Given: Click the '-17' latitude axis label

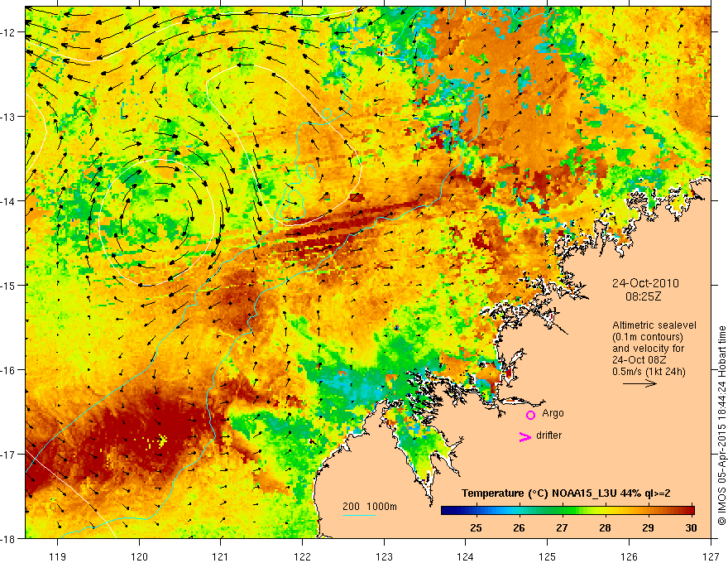Looking at the screenshot, I should [x=8, y=455].
